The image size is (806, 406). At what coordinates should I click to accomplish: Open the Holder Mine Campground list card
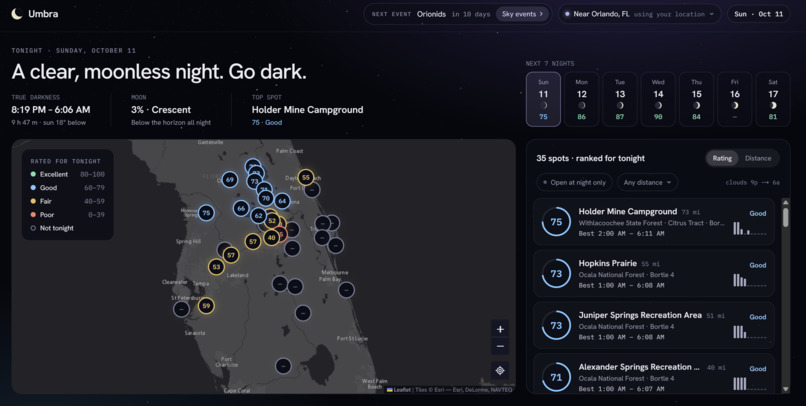pyautogui.click(x=654, y=222)
